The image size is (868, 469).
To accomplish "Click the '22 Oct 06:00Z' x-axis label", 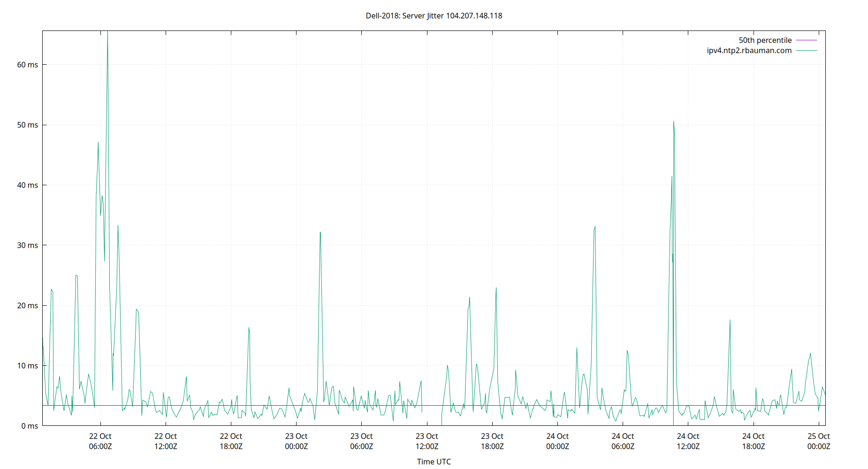I will click(x=100, y=441).
